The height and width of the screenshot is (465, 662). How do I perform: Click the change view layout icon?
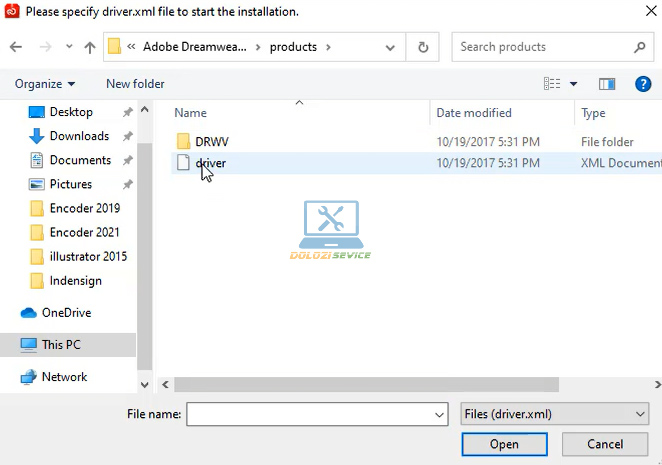(x=551, y=84)
